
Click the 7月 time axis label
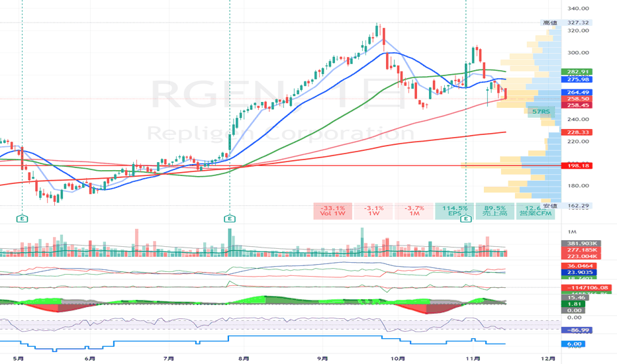[168, 359]
